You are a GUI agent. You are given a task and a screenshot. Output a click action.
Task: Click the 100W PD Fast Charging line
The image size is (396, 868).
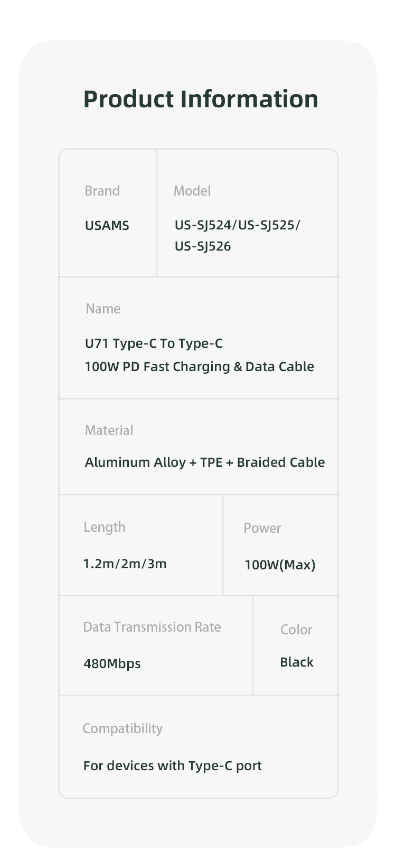199,367
